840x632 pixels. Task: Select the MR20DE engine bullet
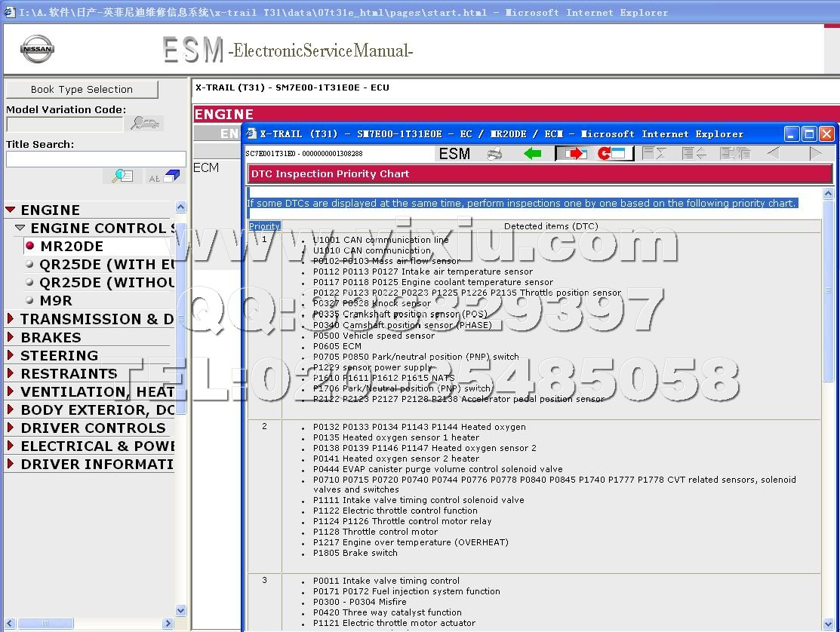point(30,246)
